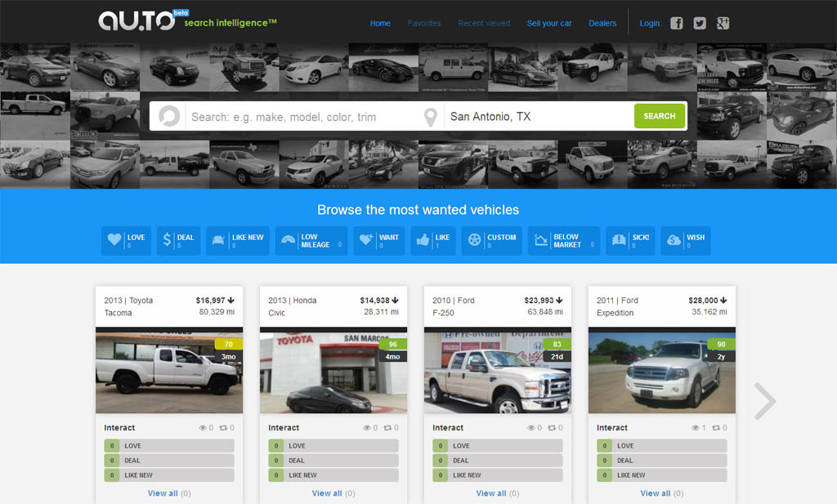Open Recent viewed in navigation
The height and width of the screenshot is (504, 837).
(x=484, y=24)
